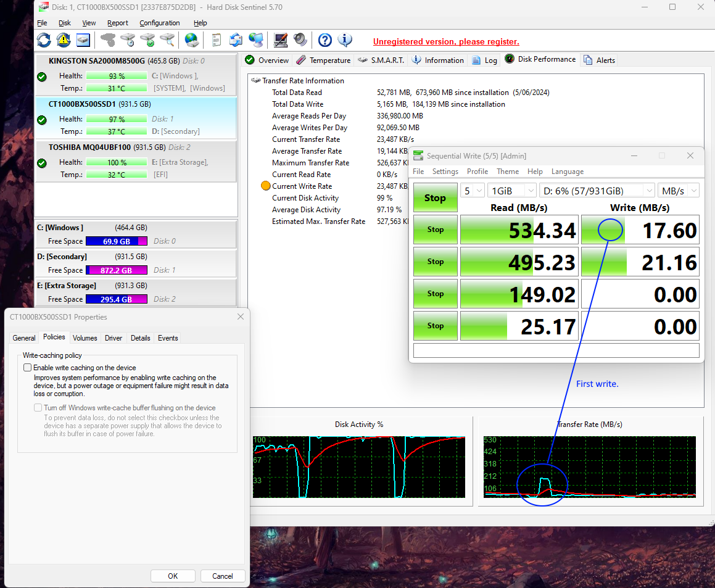This screenshot has height=588, width=715.
Task: Click the orange circle beside Current Write Rate
Action: (x=265, y=186)
